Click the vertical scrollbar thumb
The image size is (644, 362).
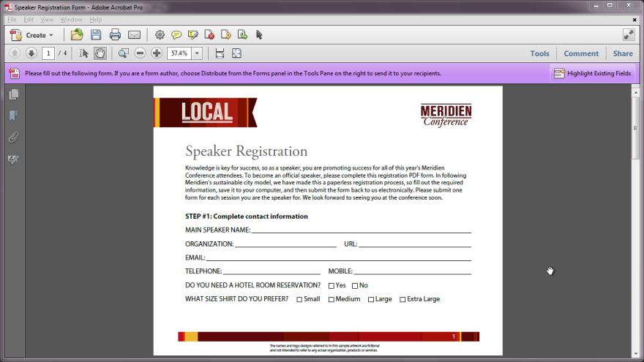[x=635, y=128]
